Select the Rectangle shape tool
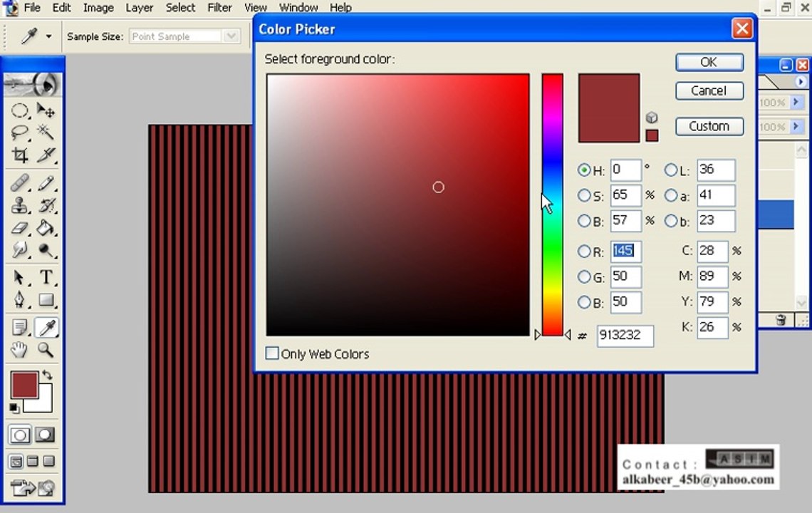 point(46,299)
